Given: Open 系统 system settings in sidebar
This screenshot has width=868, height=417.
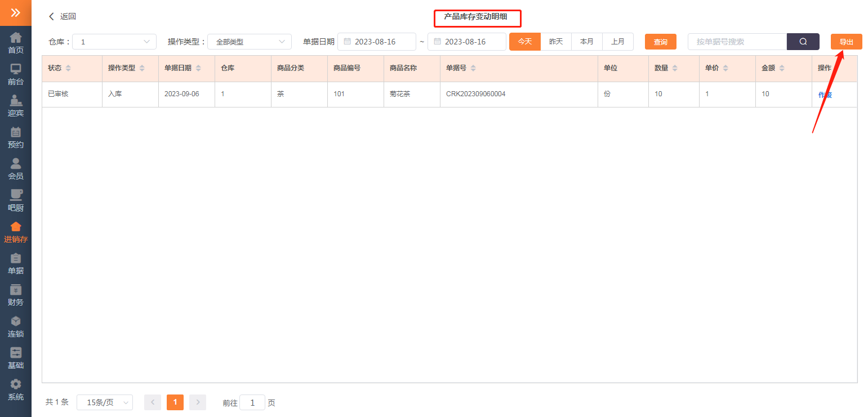Looking at the screenshot, I should [16, 390].
